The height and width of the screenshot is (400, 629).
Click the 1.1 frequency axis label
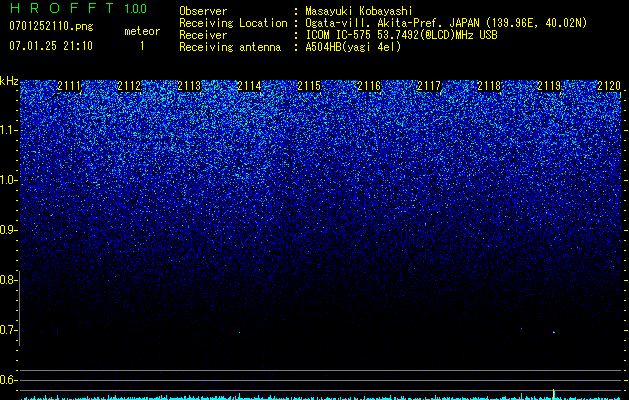(8, 130)
